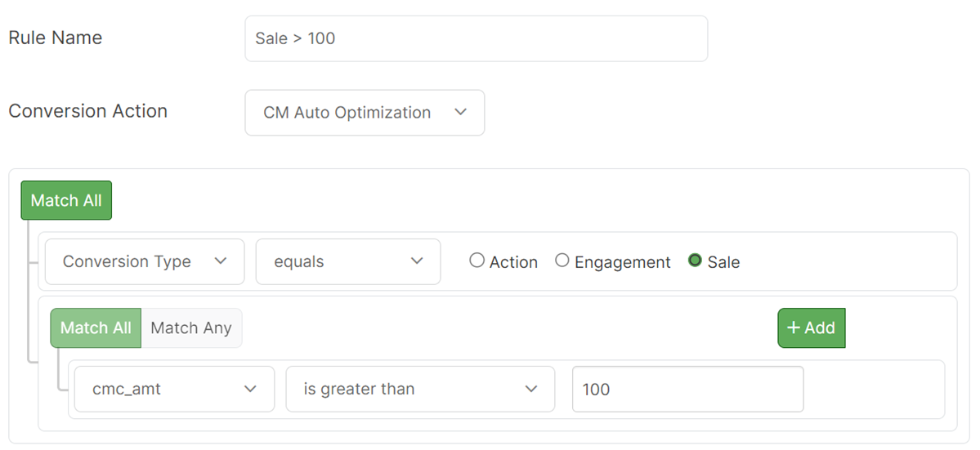Choose the Engagement conversion type option

point(562,261)
